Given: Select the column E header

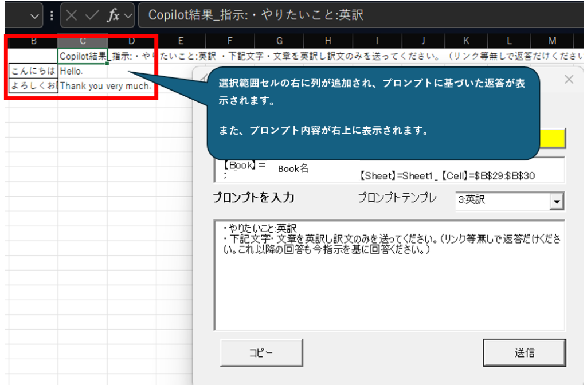Looking at the screenshot, I should click(x=181, y=41).
